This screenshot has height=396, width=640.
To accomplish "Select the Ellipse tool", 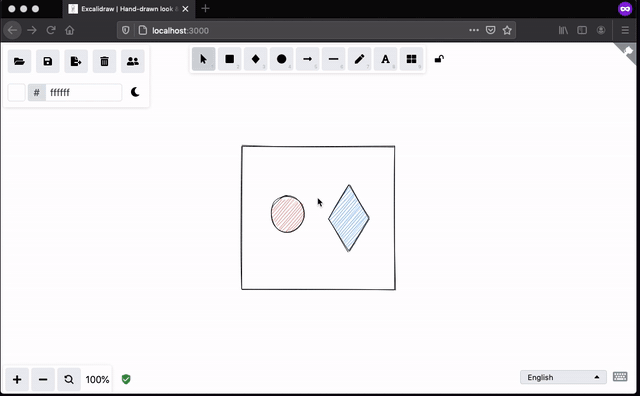I will [281, 59].
